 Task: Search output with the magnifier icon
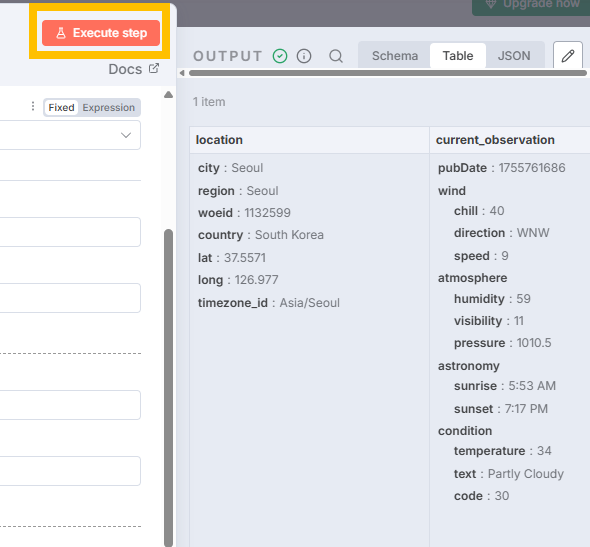[x=336, y=56]
